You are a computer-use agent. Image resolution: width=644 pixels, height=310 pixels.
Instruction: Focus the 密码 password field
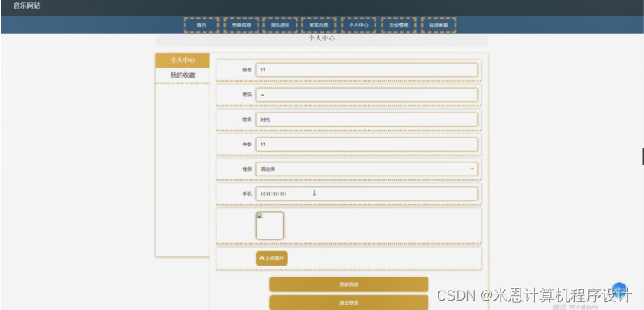[367, 95]
